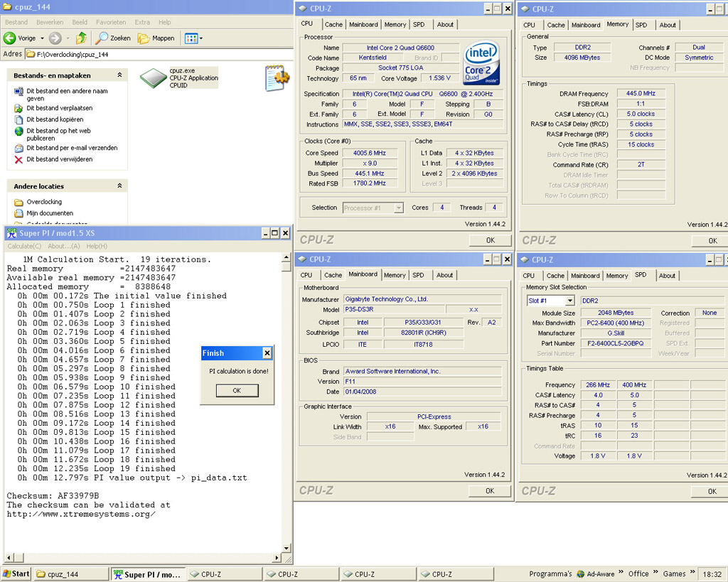Click the Ad-Aware icon in taskbar
The width and height of the screenshot is (728, 582).
point(580,574)
